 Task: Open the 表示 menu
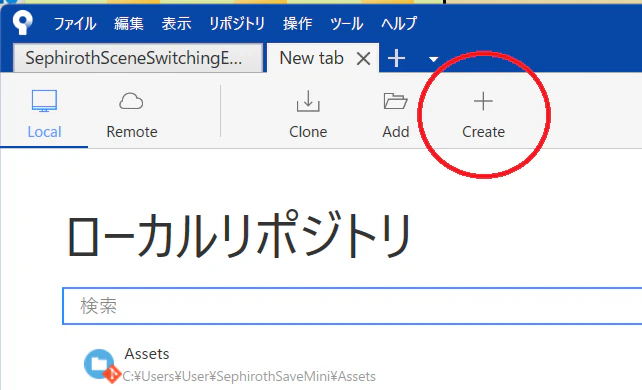176,23
